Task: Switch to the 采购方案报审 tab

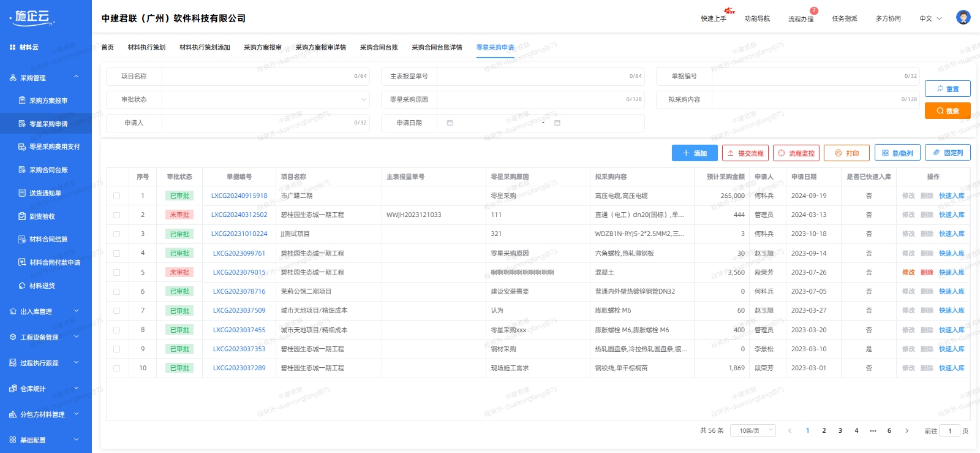Action: point(262,47)
